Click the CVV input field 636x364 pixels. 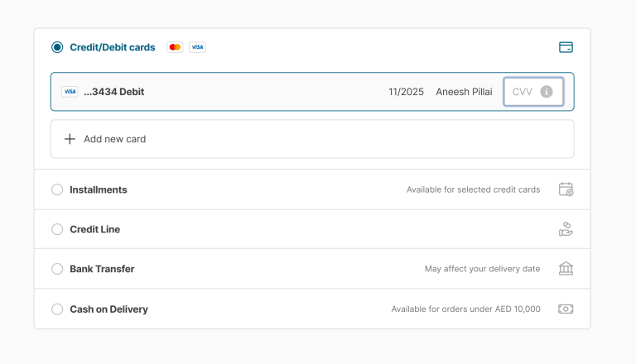pyautogui.click(x=533, y=92)
